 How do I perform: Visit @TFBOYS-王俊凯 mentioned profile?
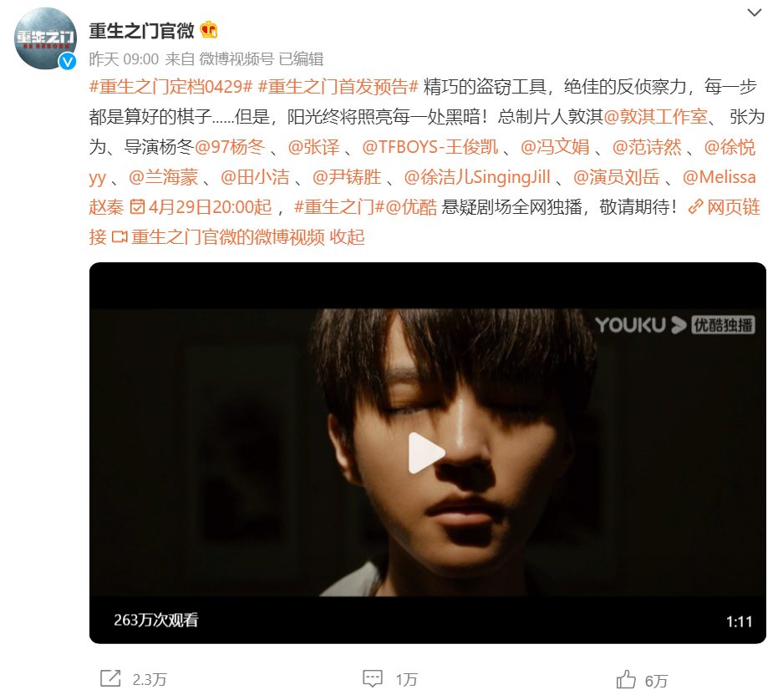[430, 147]
